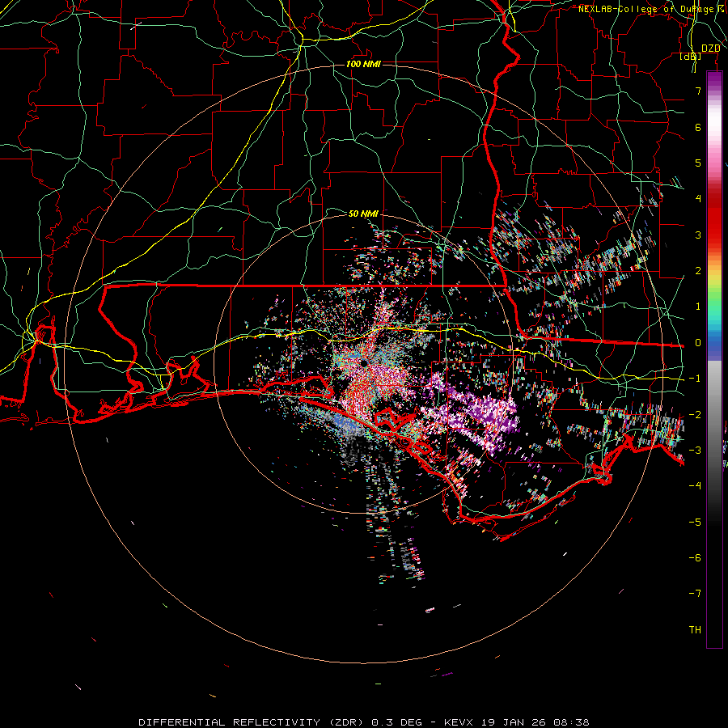
Task: Click the 0.3 DEG elevation angle text
Action: (397, 722)
